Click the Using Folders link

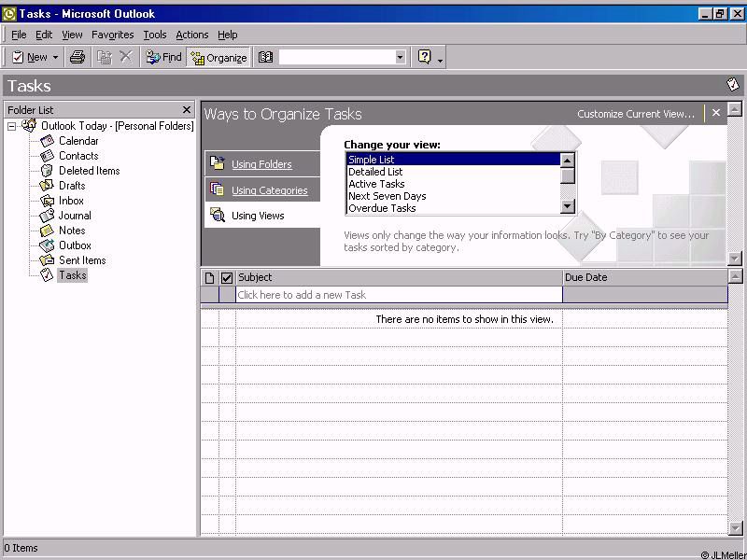tap(261, 164)
